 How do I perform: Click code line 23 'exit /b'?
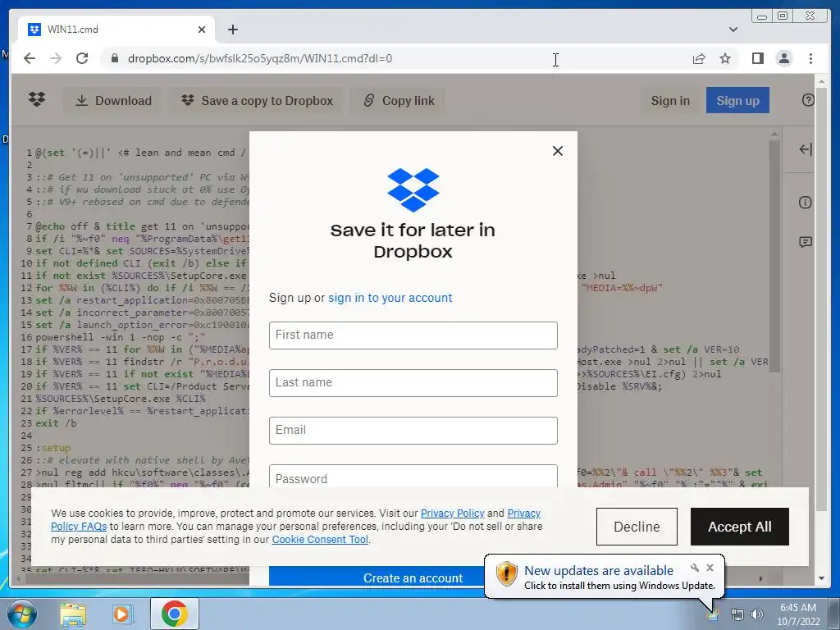[x=57, y=423]
